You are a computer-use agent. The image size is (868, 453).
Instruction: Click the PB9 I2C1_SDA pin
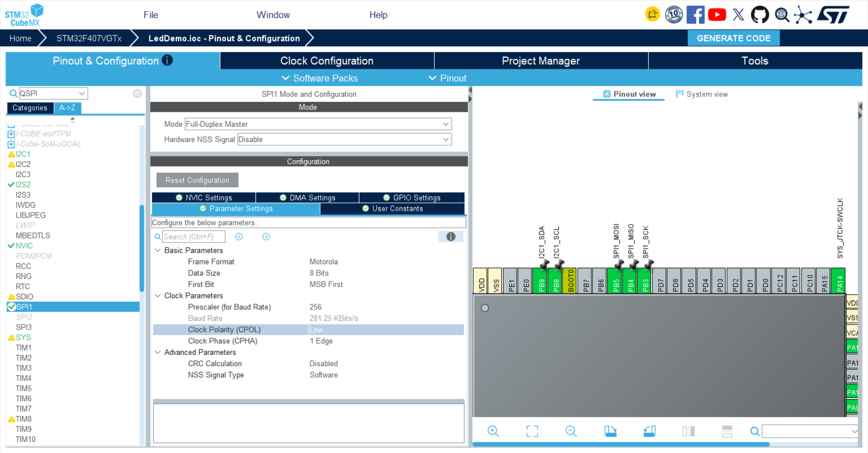point(541,281)
